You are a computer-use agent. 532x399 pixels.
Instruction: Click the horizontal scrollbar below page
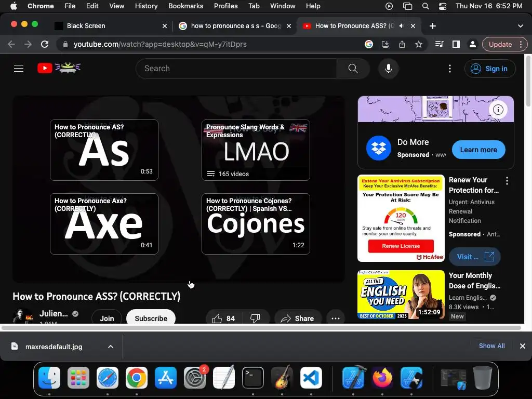pos(261,328)
